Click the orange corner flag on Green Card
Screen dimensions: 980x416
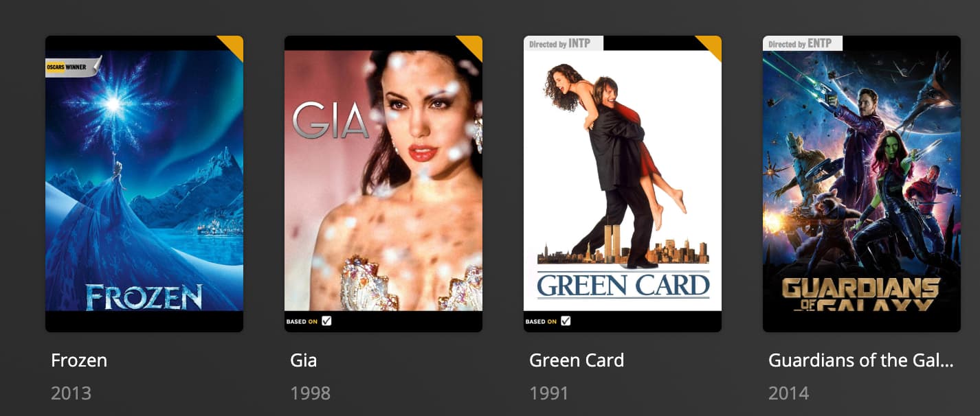pyautogui.click(x=712, y=45)
